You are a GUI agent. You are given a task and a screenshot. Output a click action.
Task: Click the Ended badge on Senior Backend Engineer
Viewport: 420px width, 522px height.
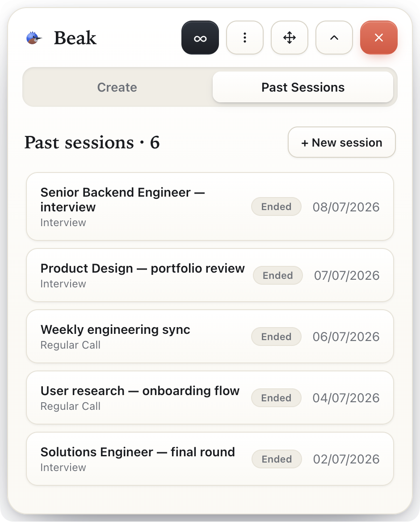click(276, 207)
